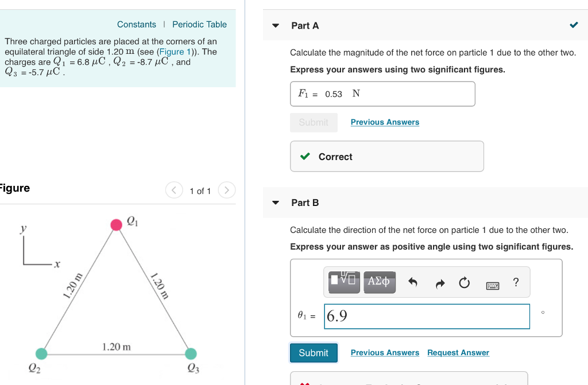This screenshot has width=588, height=385.
Task: Click Part A completion checkmark
Action: pos(572,25)
